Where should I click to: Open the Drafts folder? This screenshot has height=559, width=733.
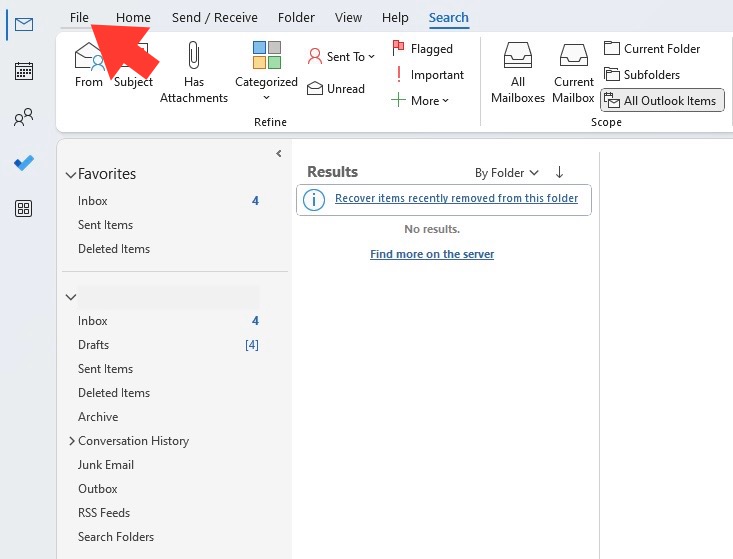click(168, 345)
